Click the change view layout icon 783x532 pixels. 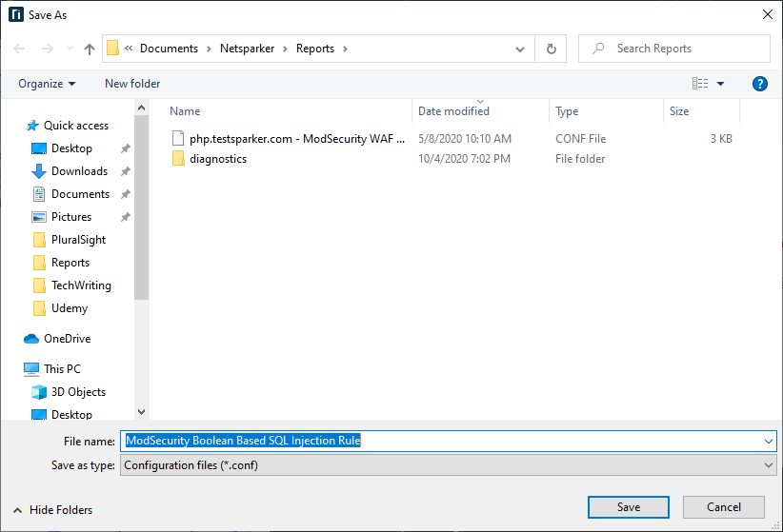tap(700, 84)
